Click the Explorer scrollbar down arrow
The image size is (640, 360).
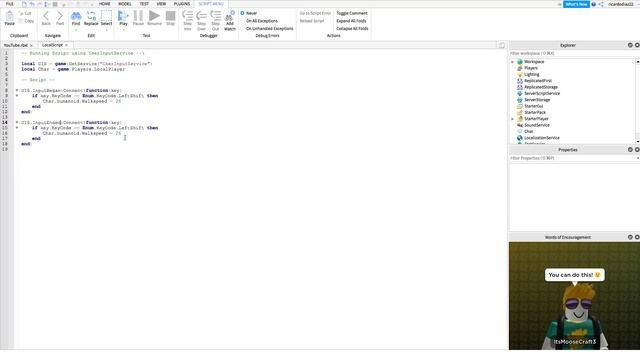coord(638,141)
